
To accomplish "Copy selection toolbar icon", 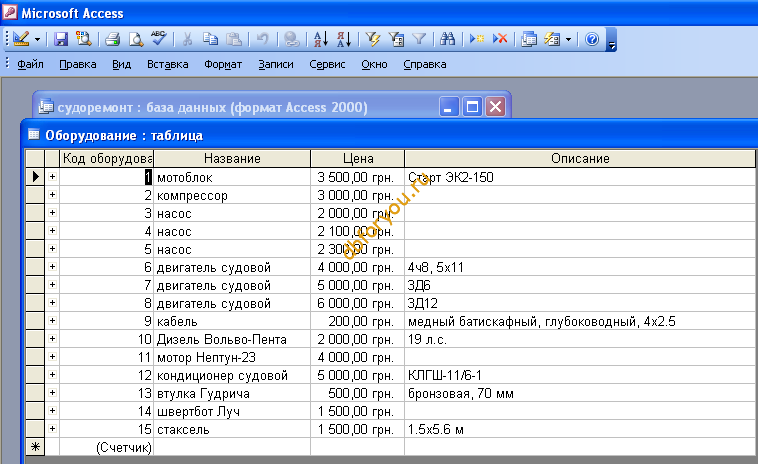I will (211, 39).
